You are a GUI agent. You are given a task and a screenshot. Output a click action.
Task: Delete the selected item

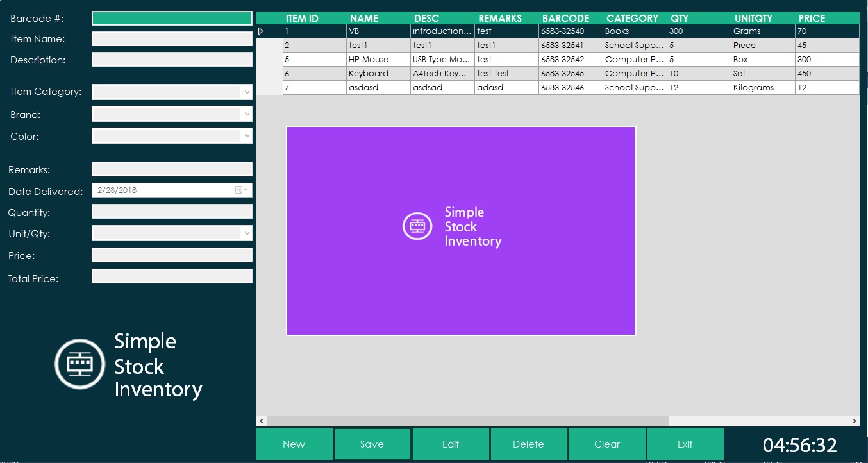click(529, 444)
